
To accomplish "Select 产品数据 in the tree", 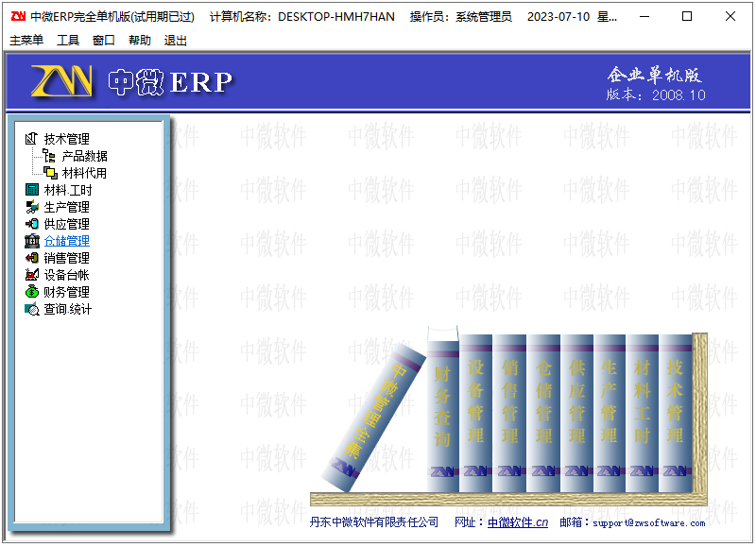I will [84, 156].
